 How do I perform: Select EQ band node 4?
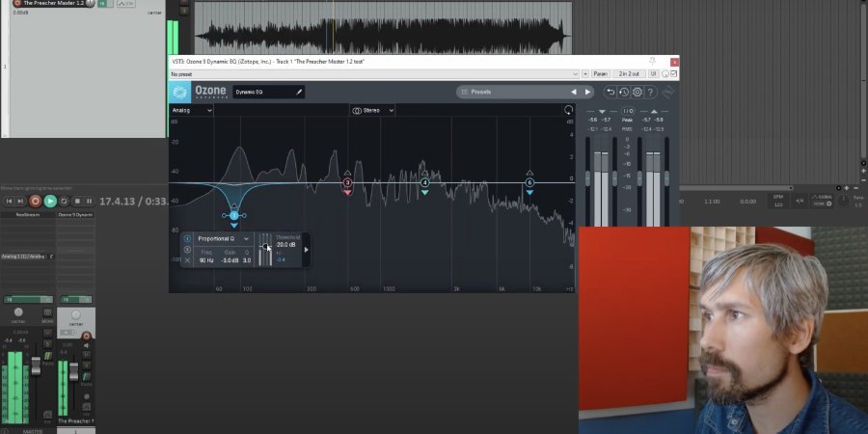[x=424, y=182]
